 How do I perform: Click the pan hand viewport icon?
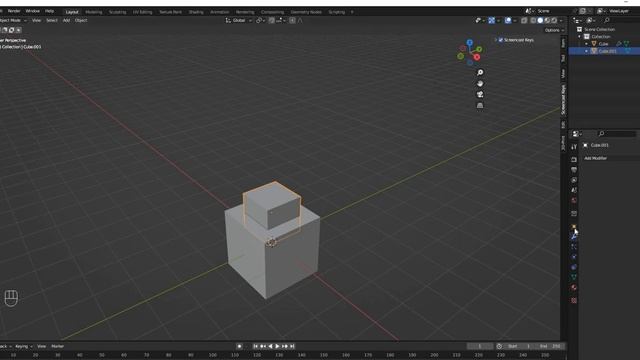click(480, 84)
